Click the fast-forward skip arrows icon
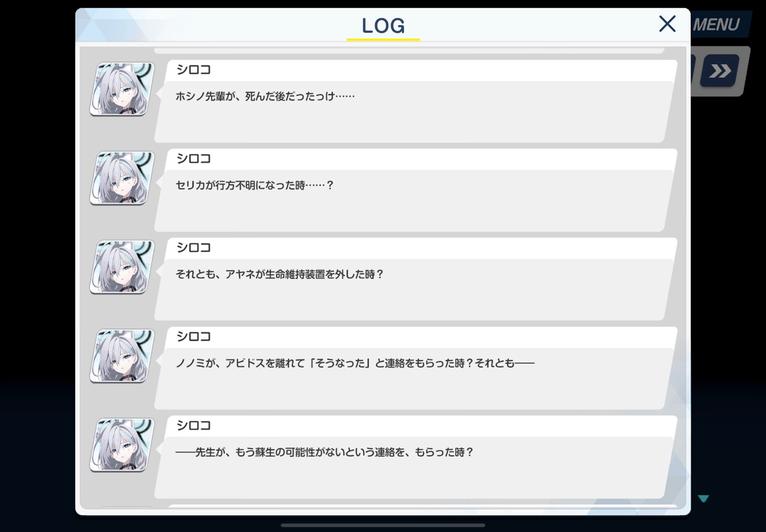The height and width of the screenshot is (532, 766). [x=720, y=71]
